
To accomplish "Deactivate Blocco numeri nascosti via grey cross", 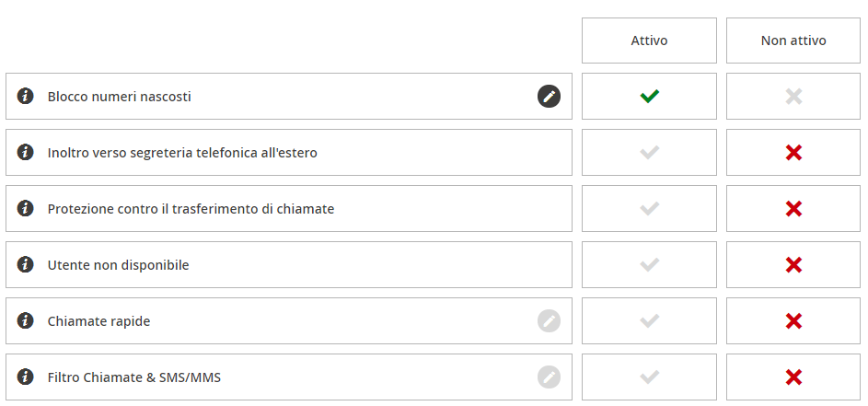I will tap(793, 97).
